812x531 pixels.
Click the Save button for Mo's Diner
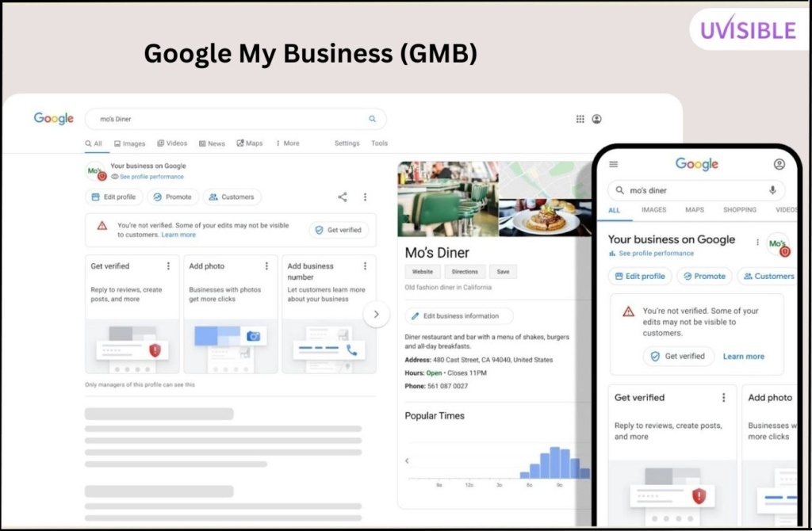click(503, 272)
